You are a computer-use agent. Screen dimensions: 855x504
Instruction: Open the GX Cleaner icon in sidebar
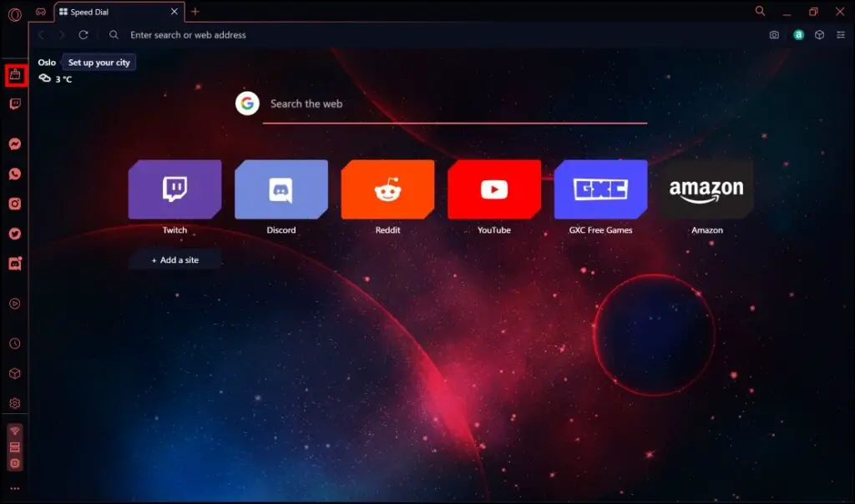[15, 74]
